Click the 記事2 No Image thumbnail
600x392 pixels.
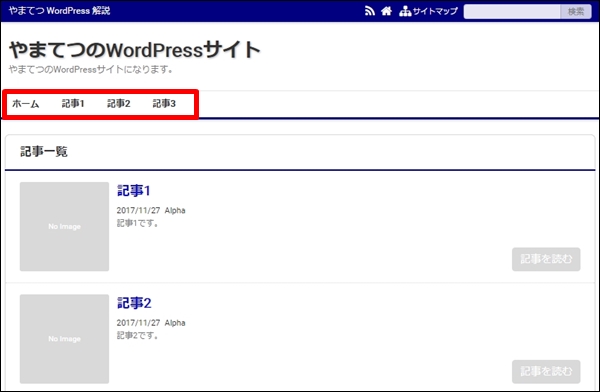click(x=64, y=339)
